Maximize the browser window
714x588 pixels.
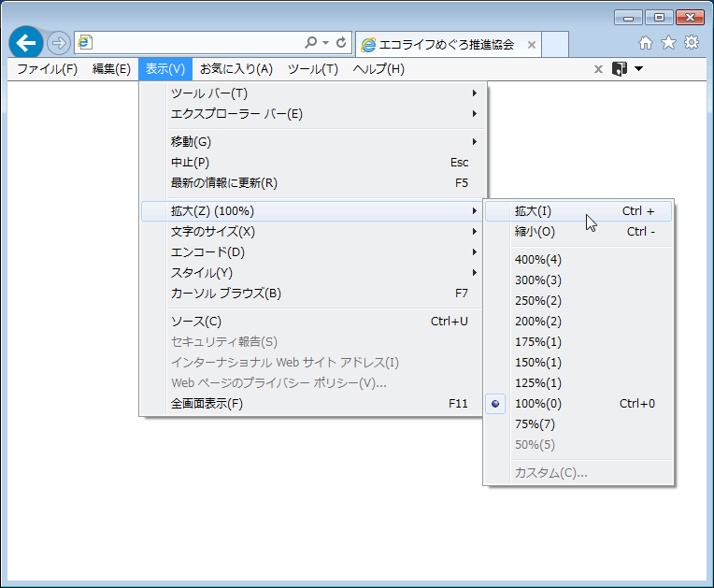click(659, 18)
